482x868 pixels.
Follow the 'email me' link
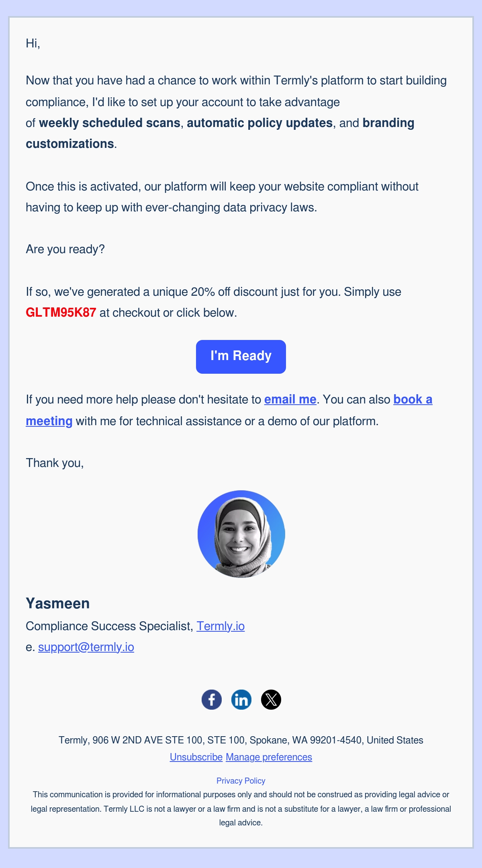(x=290, y=399)
